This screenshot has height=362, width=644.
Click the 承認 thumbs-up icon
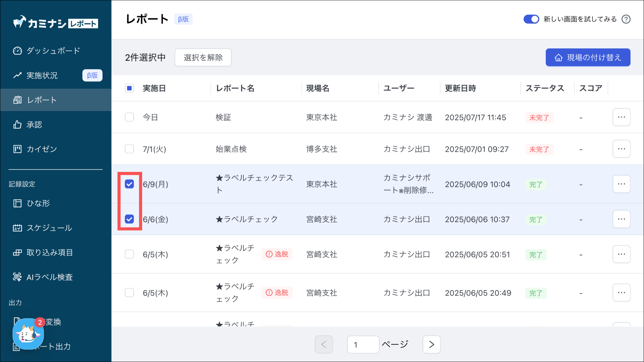click(x=17, y=125)
